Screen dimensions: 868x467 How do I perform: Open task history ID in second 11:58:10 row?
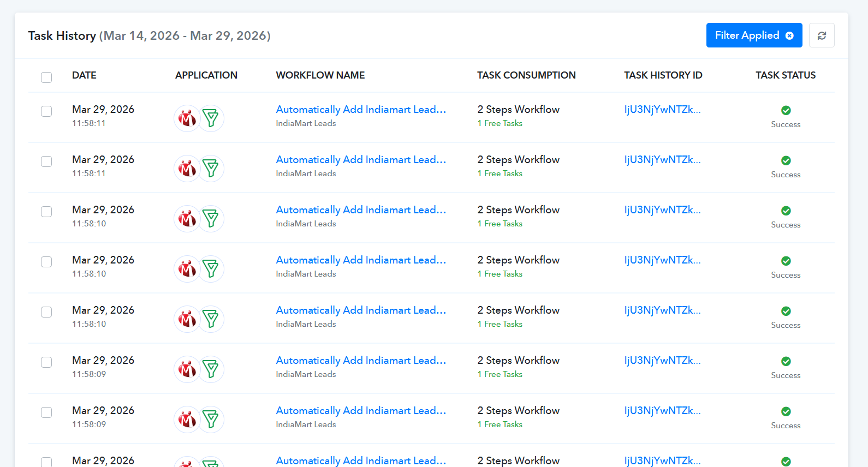click(x=662, y=260)
